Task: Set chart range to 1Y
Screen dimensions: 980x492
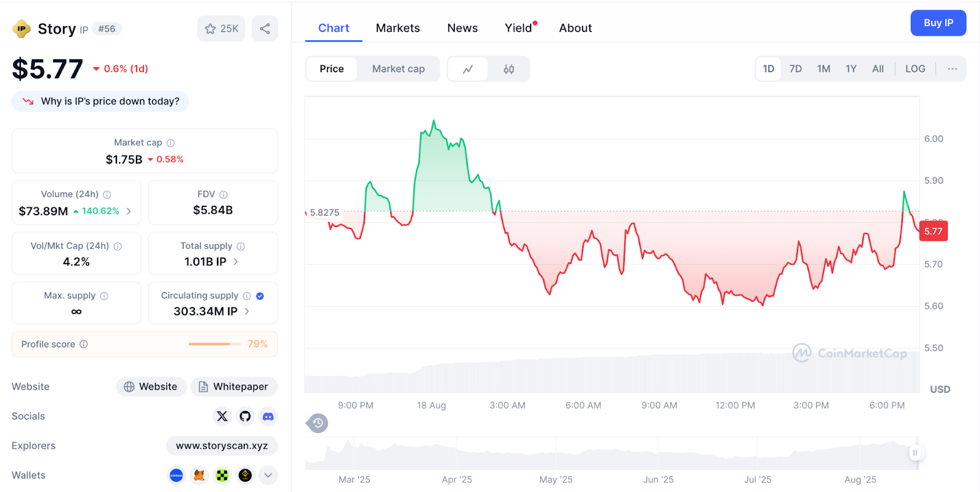Action: (x=851, y=69)
